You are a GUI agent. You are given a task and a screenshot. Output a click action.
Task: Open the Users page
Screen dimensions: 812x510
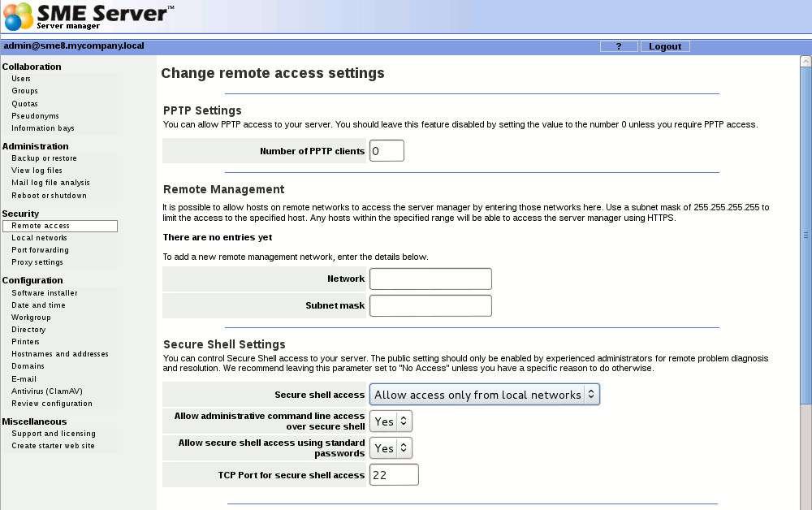pyautogui.click(x=21, y=79)
